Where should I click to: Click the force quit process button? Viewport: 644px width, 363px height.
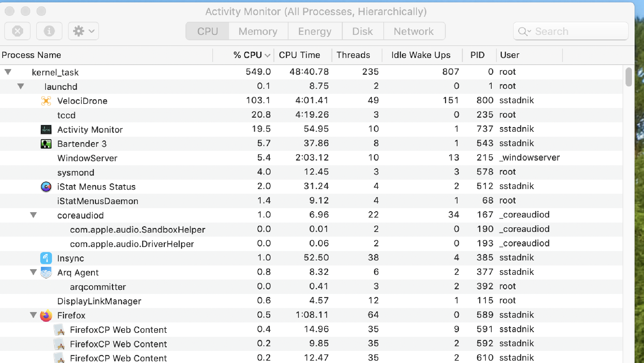tap(17, 31)
